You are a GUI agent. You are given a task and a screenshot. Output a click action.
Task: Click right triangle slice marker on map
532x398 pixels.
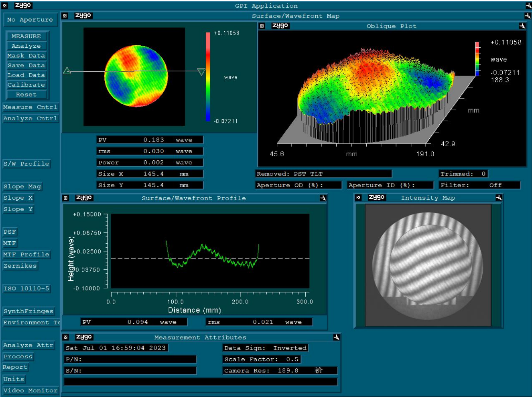(201, 72)
